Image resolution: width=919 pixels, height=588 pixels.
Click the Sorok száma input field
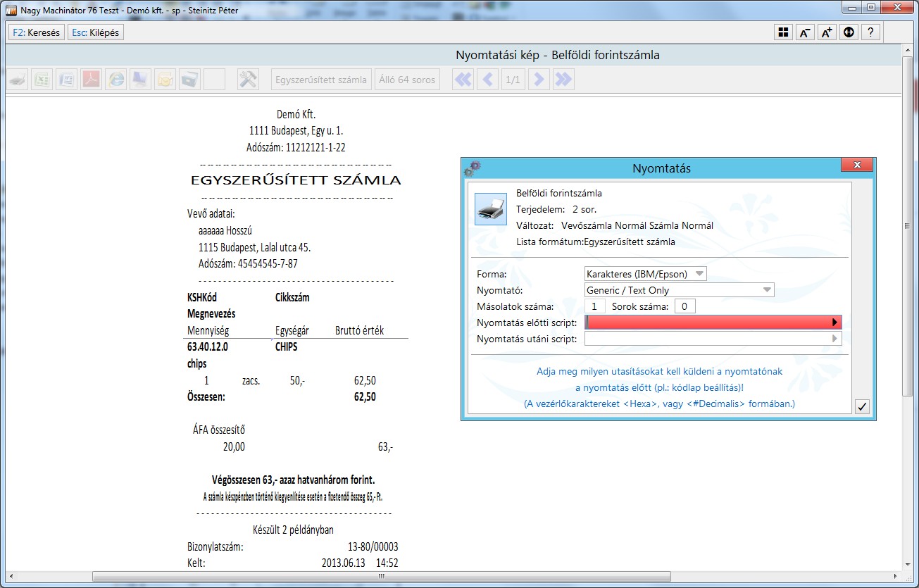pyautogui.click(x=684, y=306)
